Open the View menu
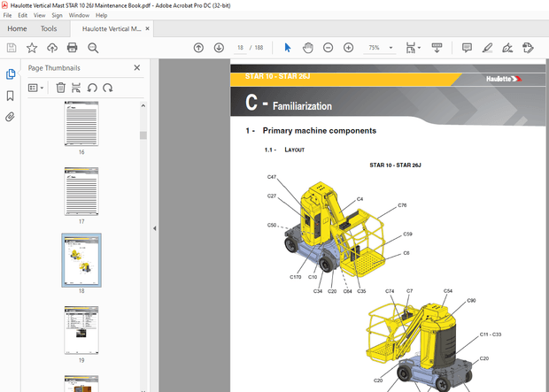Image resolution: width=549 pixels, height=392 pixels. click(x=39, y=15)
